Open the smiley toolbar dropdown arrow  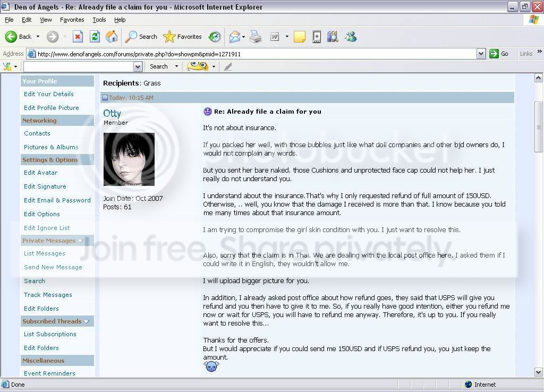pyautogui.click(x=214, y=66)
